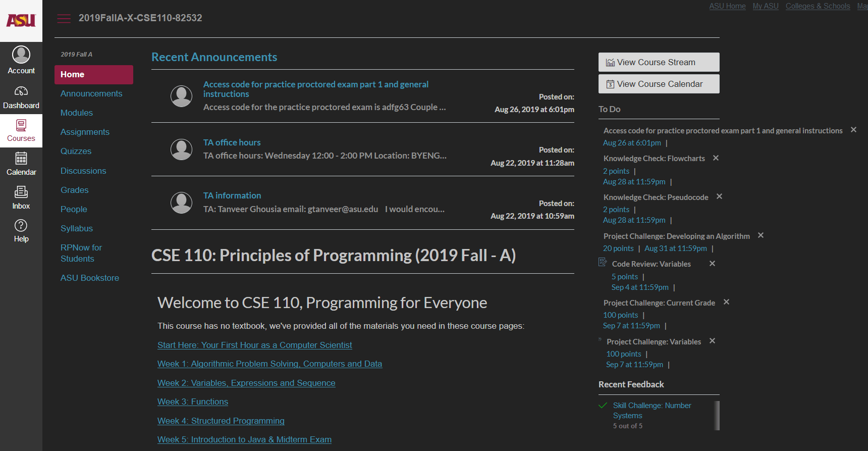Open Project Challenge: Current Grade link
Viewport: 868px width, 451px height.
(659, 303)
